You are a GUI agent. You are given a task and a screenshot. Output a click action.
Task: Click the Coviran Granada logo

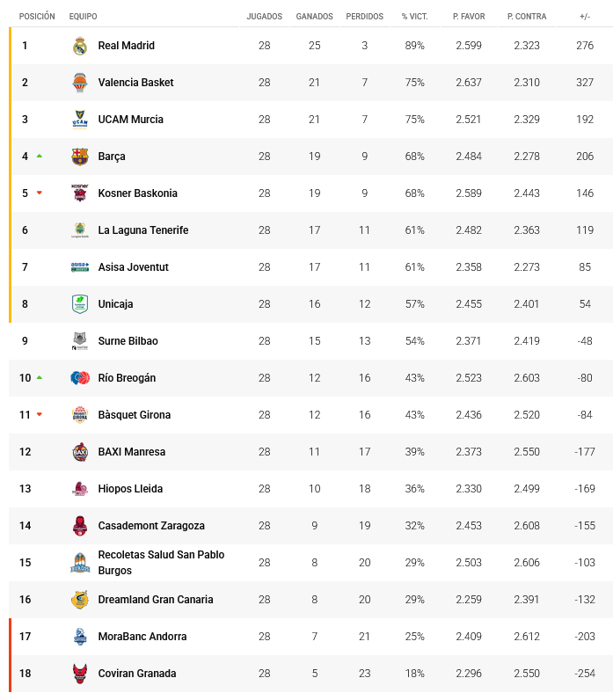(80, 674)
